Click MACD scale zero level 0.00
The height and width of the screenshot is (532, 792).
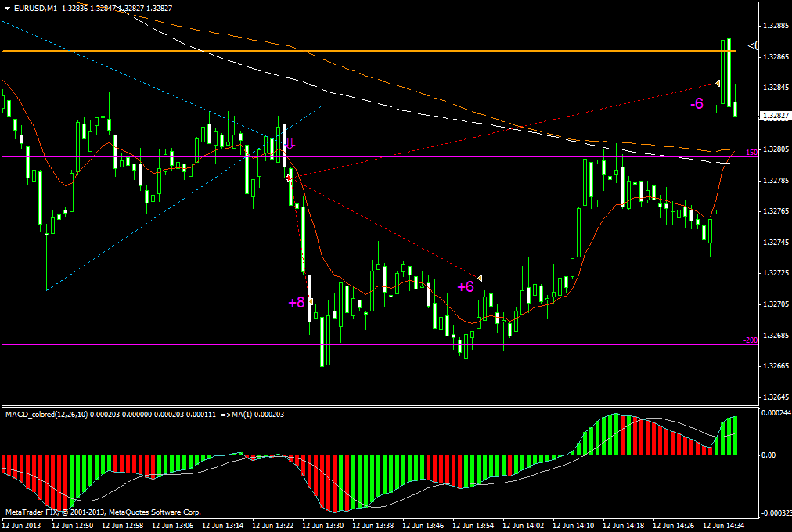(x=769, y=455)
